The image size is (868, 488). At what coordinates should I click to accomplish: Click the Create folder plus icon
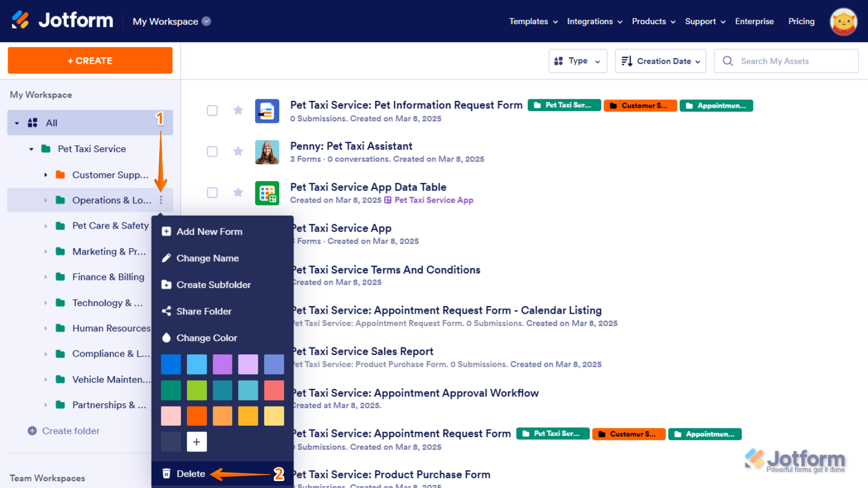pyautogui.click(x=32, y=431)
